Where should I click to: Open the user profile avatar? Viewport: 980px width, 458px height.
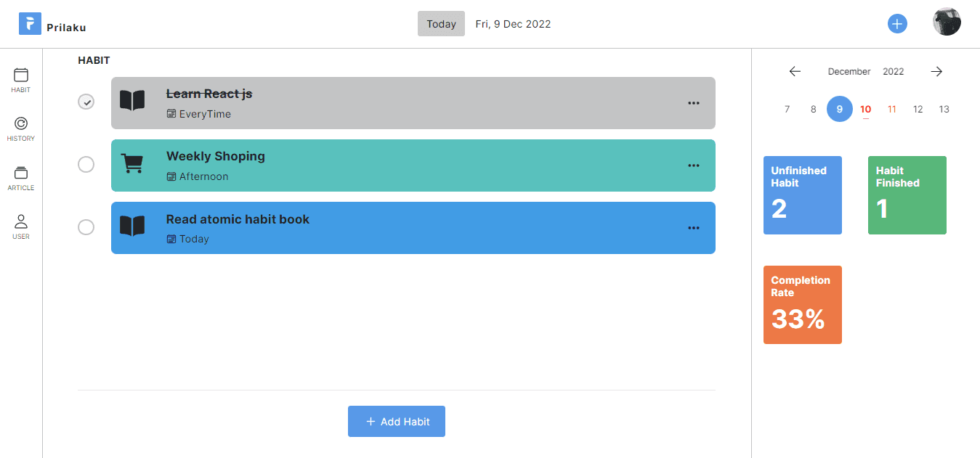pos(947,22)
